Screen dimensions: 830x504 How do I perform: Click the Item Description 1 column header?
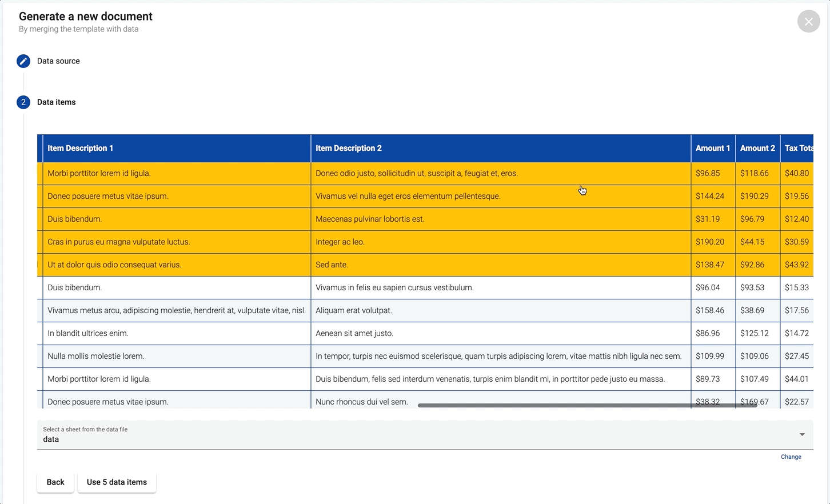pos(177,149)
